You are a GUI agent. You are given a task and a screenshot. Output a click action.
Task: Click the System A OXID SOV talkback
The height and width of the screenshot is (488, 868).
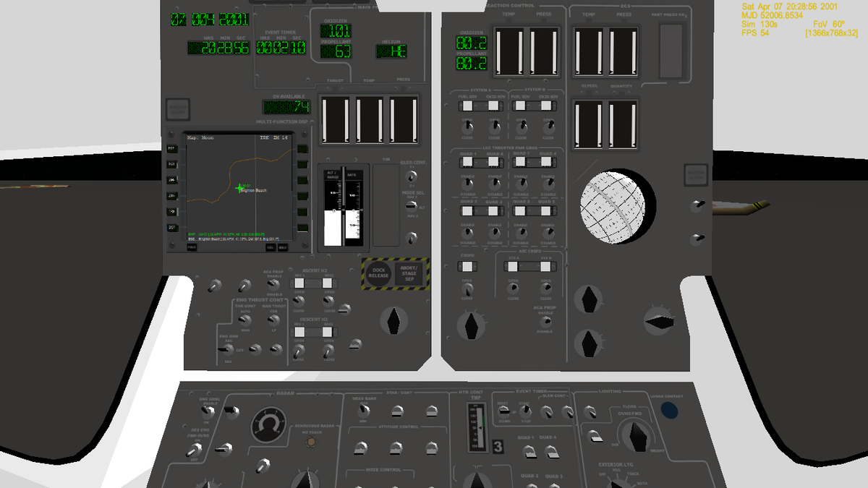[x=493, y=106]
